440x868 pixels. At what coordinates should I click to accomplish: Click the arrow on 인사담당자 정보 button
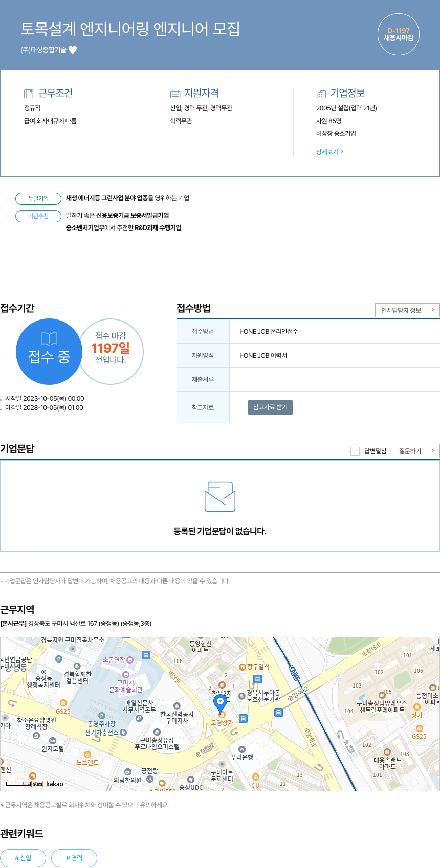(x=433, y=310)
